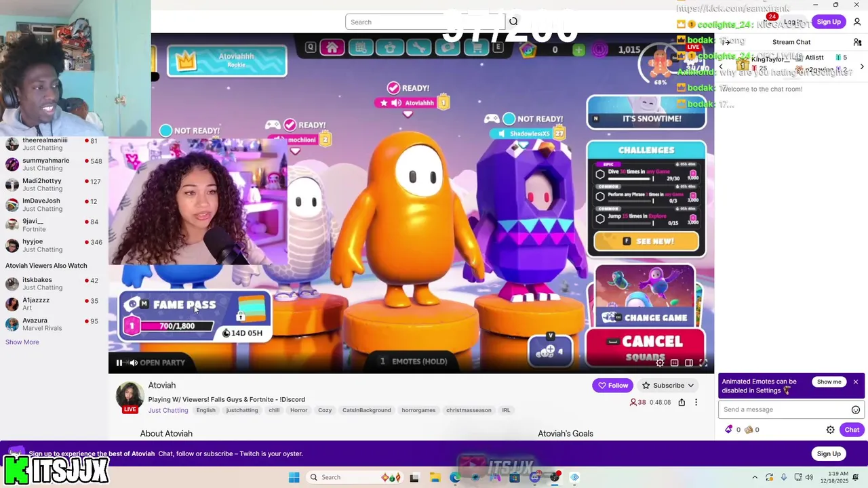Show next gift leaderboard entries
The image size is (868, 488).
[x=862, y=66]
